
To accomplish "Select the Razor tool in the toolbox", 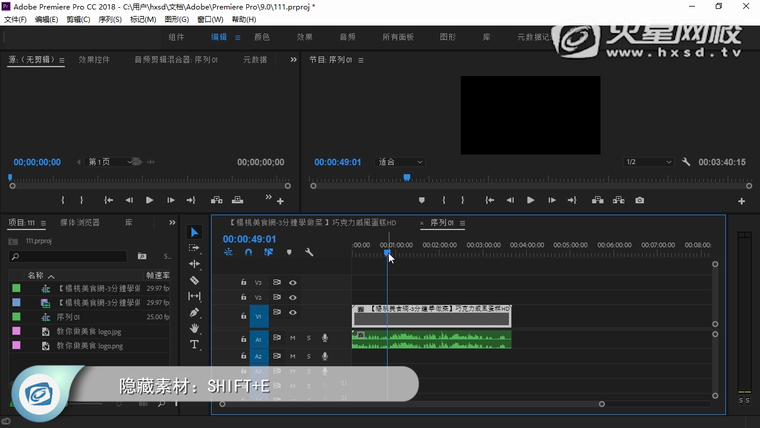I will [195, 280].
